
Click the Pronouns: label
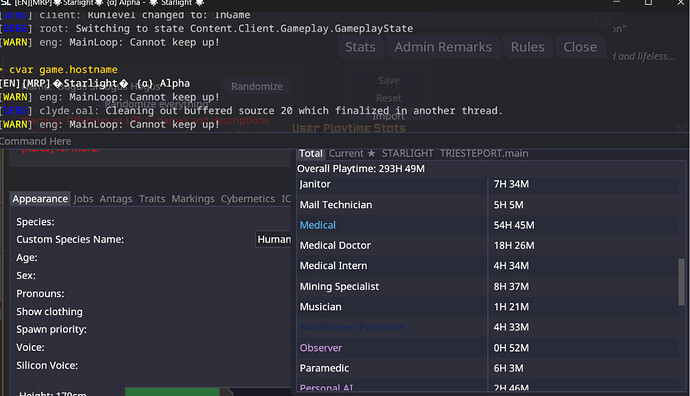(40, 294)
